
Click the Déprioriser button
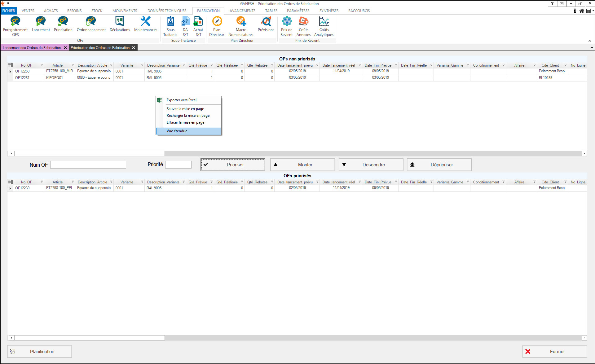click(439, 165)
